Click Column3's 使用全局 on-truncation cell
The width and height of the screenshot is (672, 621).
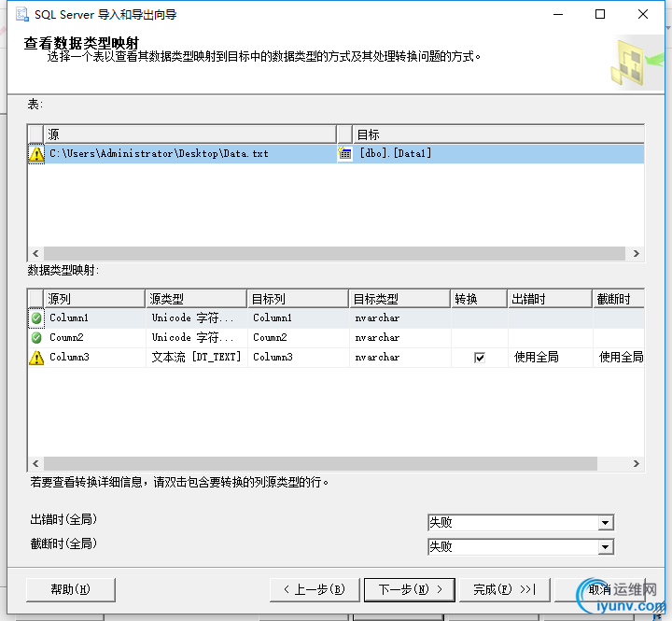click(620, 358)
